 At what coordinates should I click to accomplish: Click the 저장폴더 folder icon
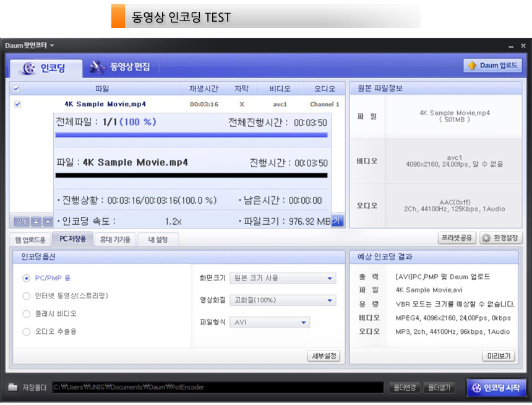(13, 388)
